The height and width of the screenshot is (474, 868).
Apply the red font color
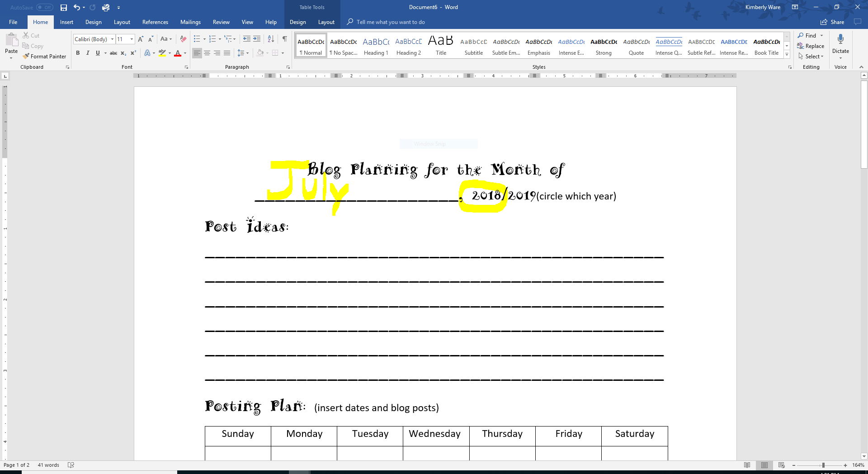[178, 53]
